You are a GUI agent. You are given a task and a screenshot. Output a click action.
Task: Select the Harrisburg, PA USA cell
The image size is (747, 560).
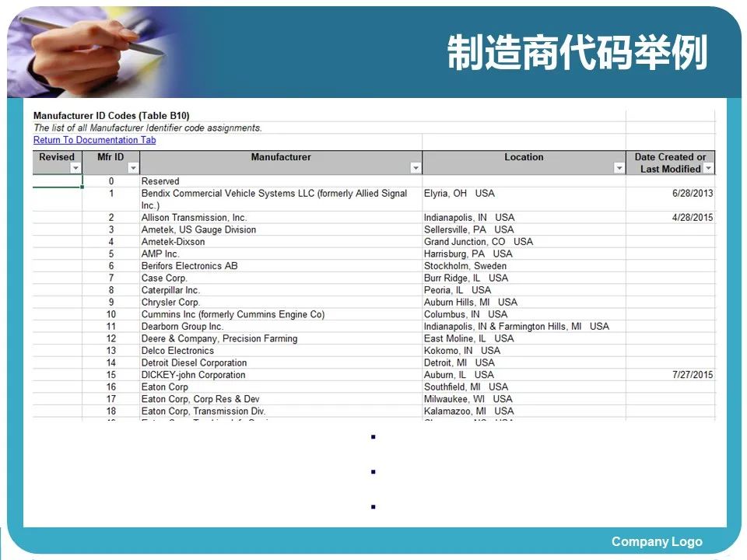(524, 254)
